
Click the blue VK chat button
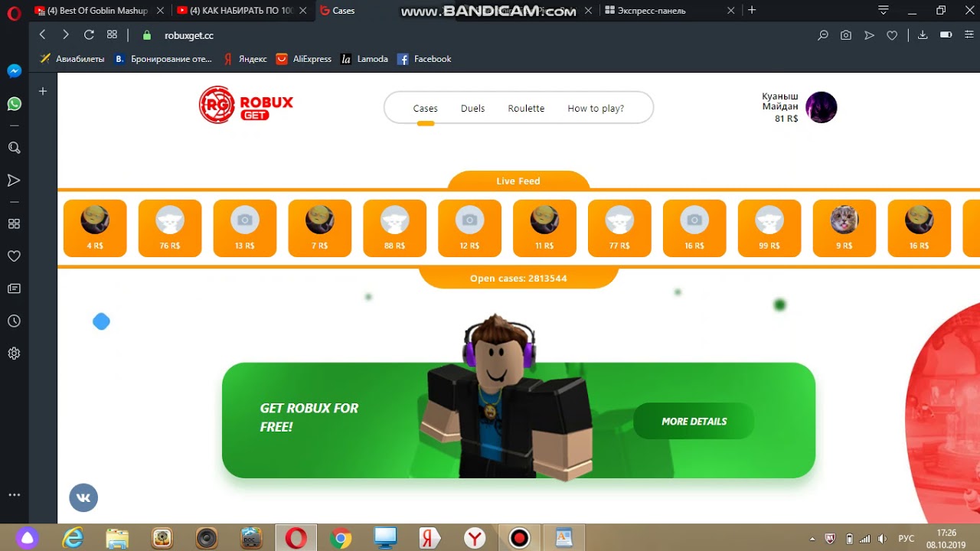pos(83,497)
